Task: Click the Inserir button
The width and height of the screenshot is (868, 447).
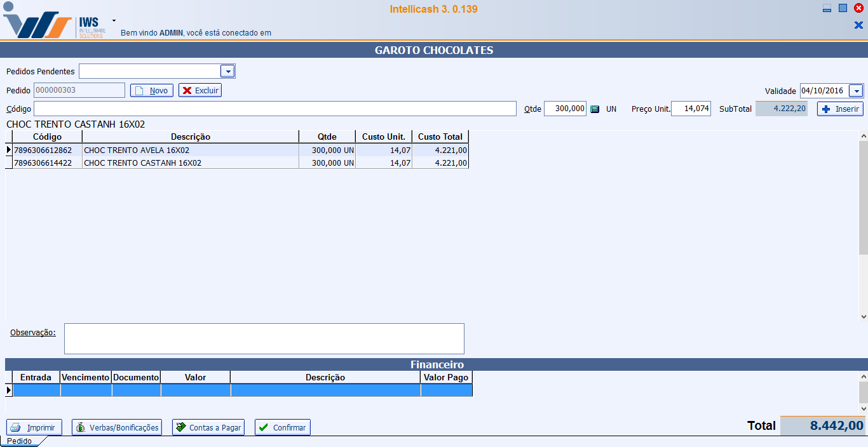Action: click(x=840, y=109)
